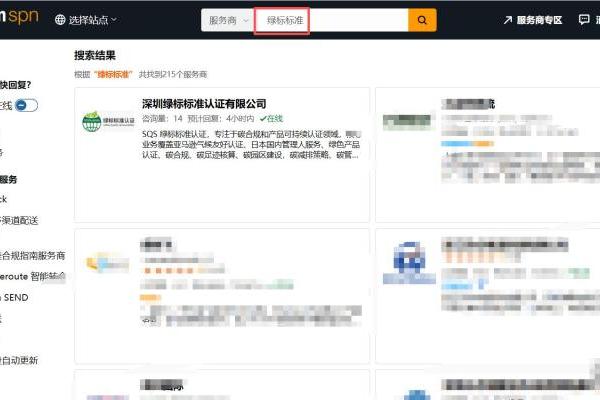Click the 在线 status on the Shenzhen card
600x400 pixels.
271,119
